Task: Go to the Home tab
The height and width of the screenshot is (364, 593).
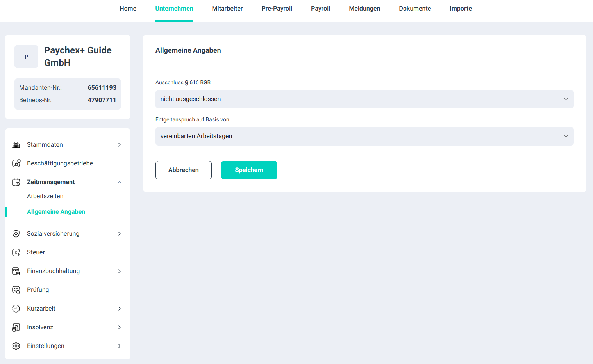Action: click(x=128, y=9)
